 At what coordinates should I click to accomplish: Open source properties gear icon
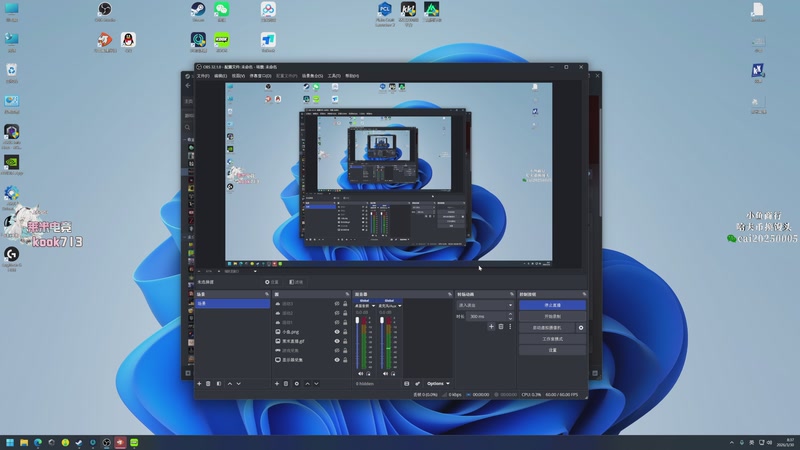(297, 383)
